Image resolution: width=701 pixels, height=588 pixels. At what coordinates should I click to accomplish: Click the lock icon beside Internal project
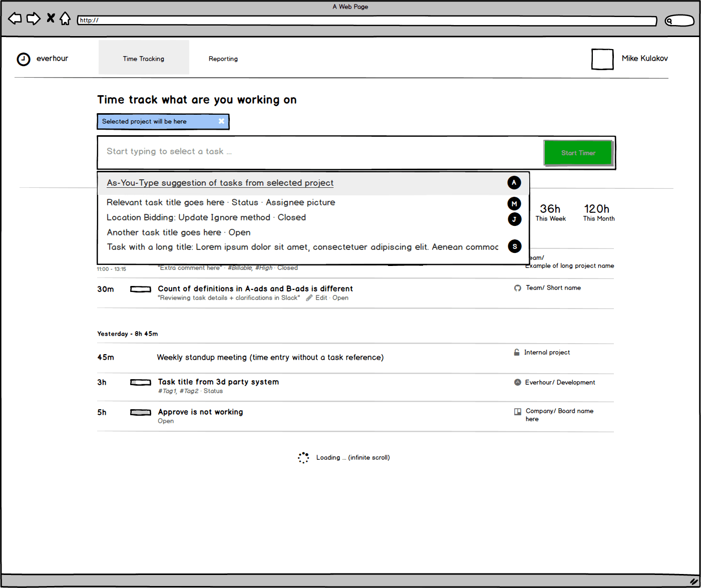[517, 352]
